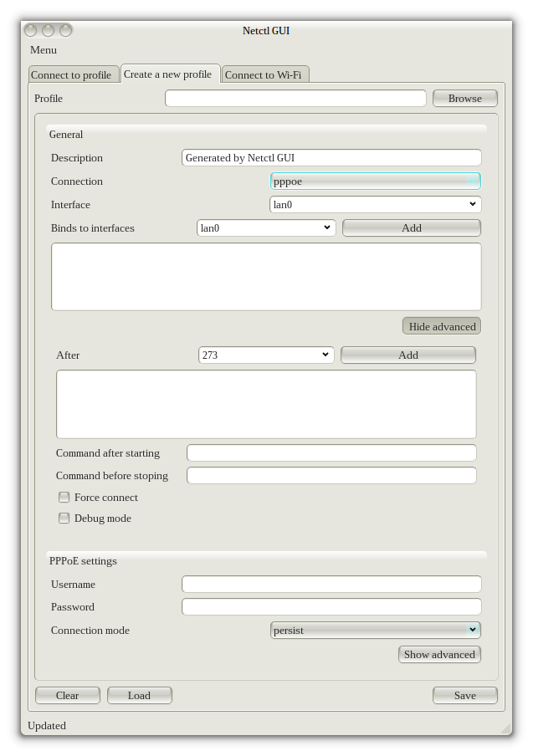This screenshot has width=533, height=756.
Task: Show advanced PPPoE settings
Action: click(439, 655)
